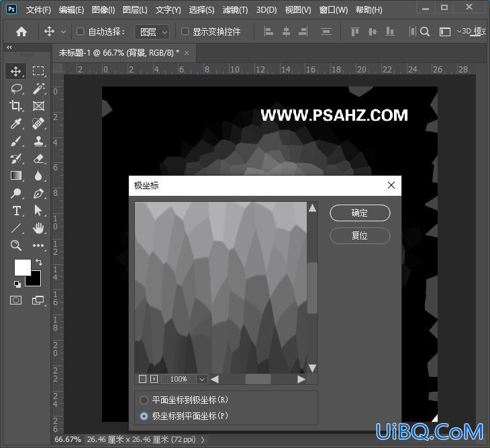Open the Move tool preset picker arrow
The width and height of the screenshot is (490, 448).
point(64,32)
